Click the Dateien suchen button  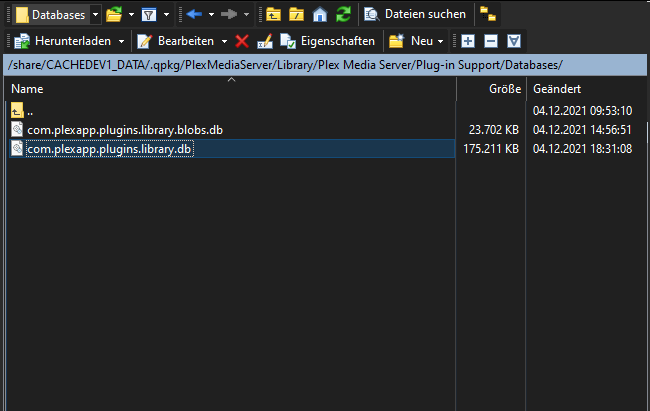point(415,15)
